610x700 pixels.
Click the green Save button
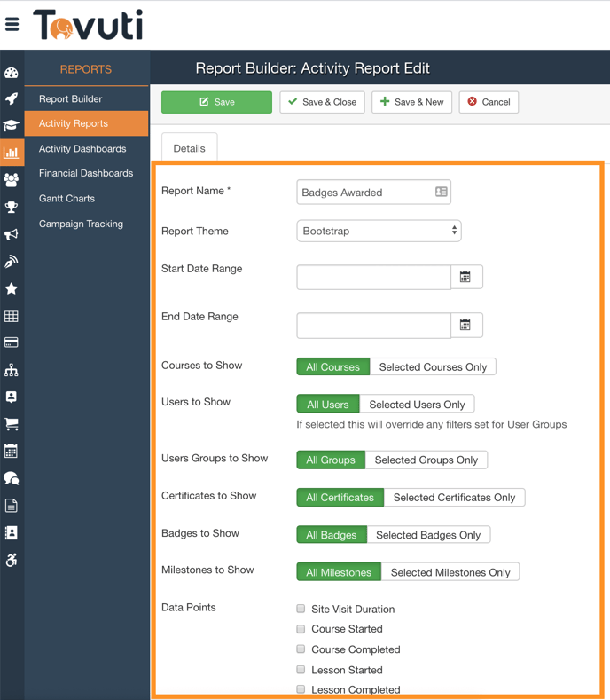click(x=216, y=102)
